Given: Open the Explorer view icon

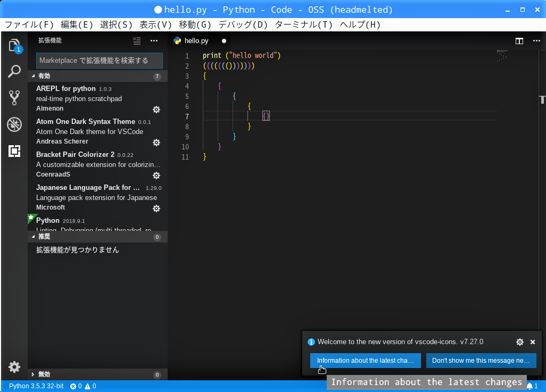Looking at the screenshot, I should [14, 46].
